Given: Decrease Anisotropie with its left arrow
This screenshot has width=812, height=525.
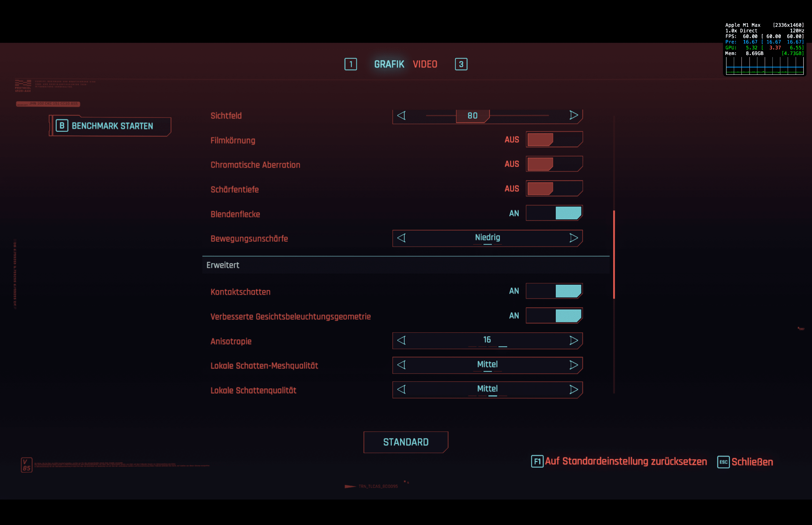Looking at the screenshot, I should coord(401,340).
